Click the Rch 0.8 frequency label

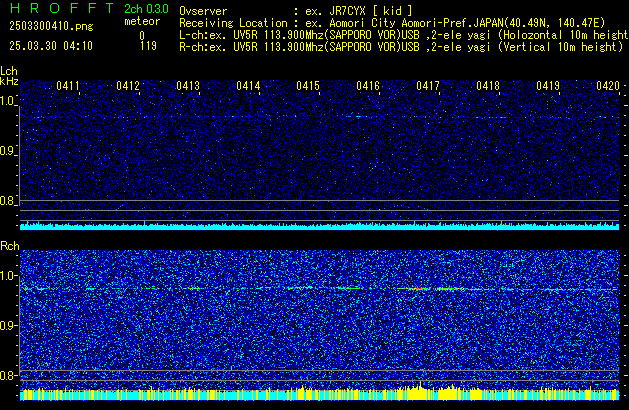point(8,375)
